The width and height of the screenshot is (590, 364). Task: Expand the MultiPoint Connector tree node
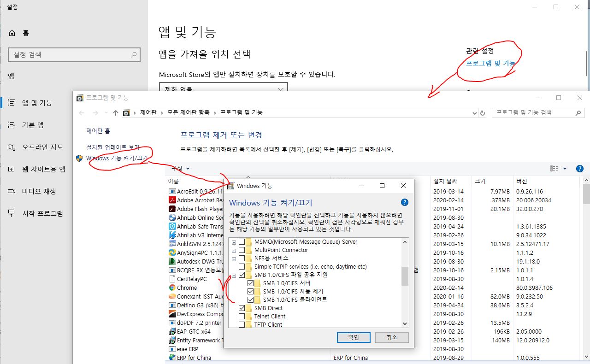click(234, 250)
